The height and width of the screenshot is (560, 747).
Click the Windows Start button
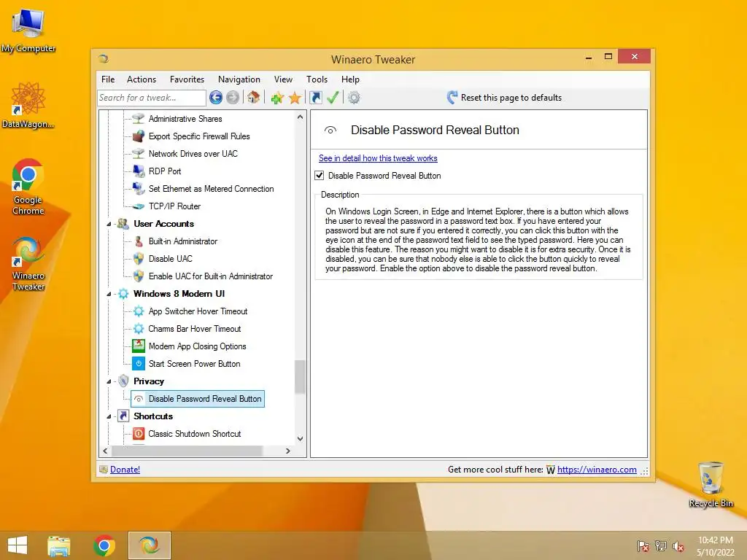[x=18, y=545]
